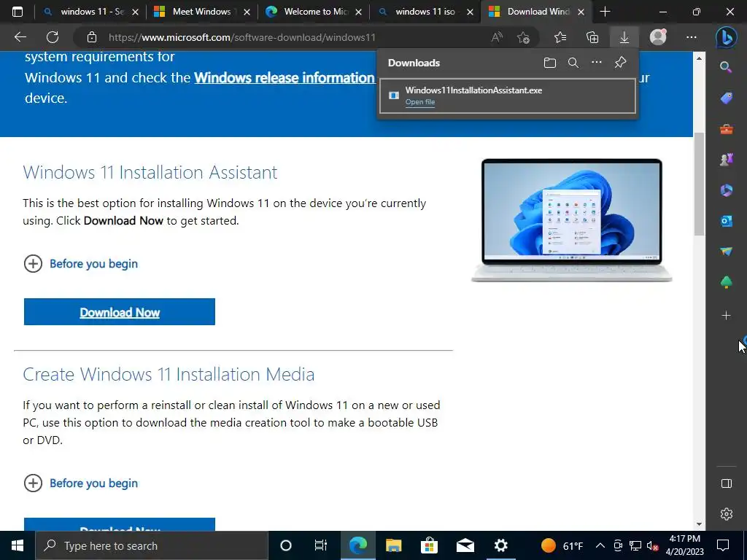Image resolution: width=747 pixels, height=560 pixels.
Task: Open the sidebar Games chess icon
Action: [x=726, y=160]
